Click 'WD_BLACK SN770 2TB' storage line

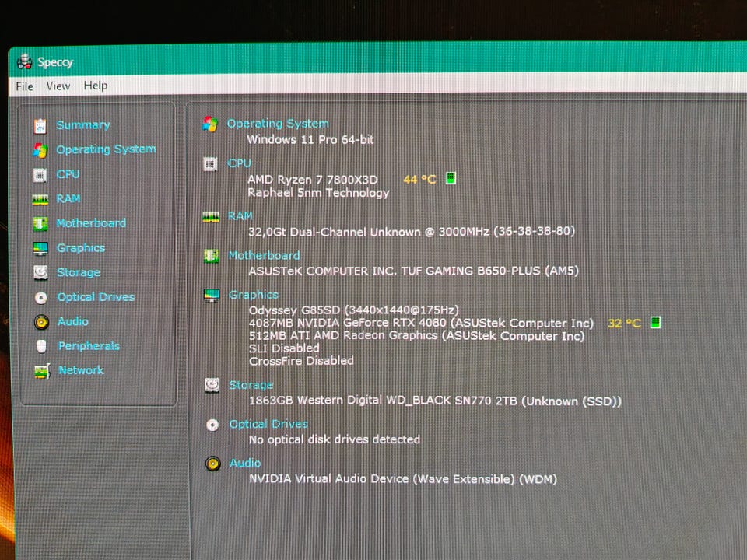tap(435, 401)
